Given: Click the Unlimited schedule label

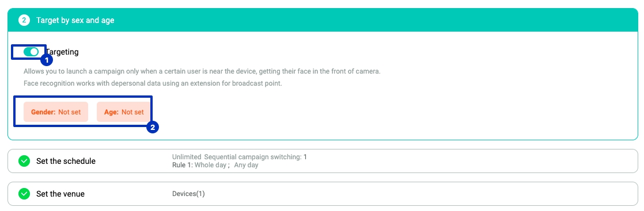Looking at the screenshot, I should (x=187, y=157).
